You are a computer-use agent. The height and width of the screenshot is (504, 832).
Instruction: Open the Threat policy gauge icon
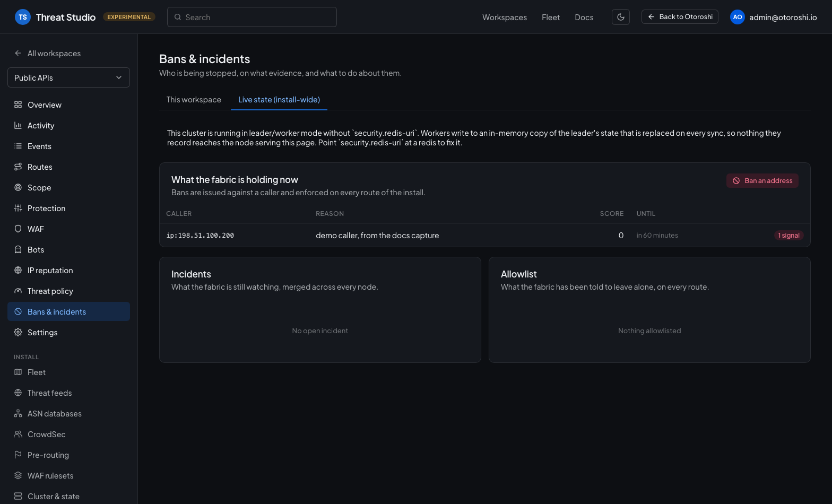coord(18,291)
